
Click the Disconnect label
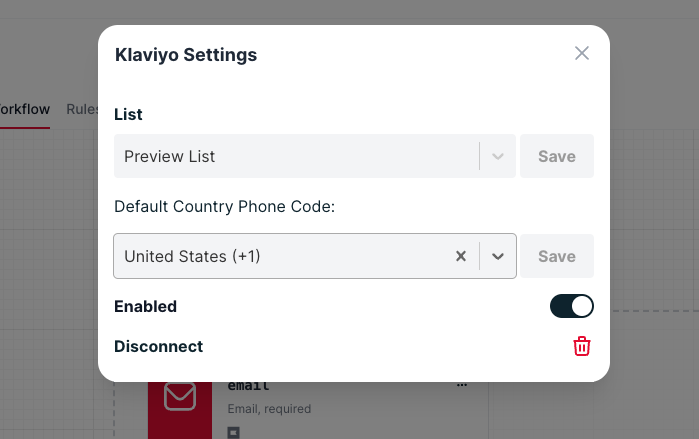pyautogui.click(x=158, y=346)
